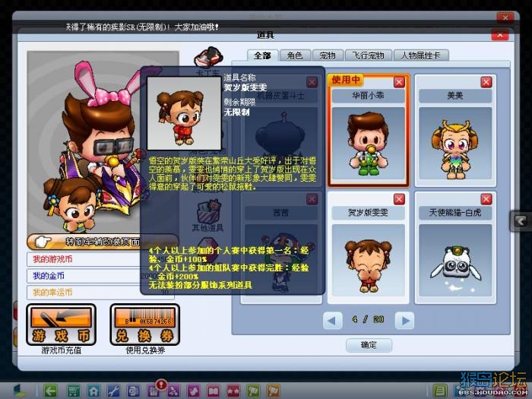Open the 宠物 tab
532x399 pixels.
click(x=328, y=55)
